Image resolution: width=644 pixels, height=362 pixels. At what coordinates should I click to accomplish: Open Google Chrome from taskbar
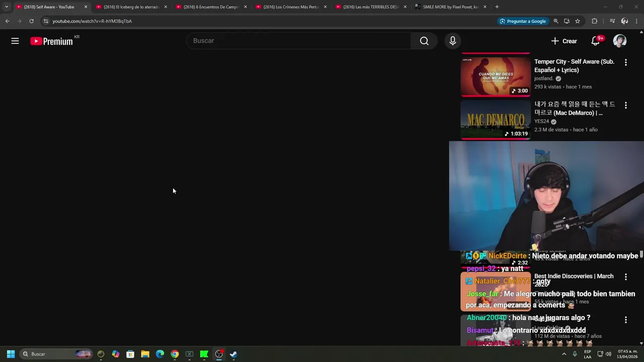coord(175,354)
